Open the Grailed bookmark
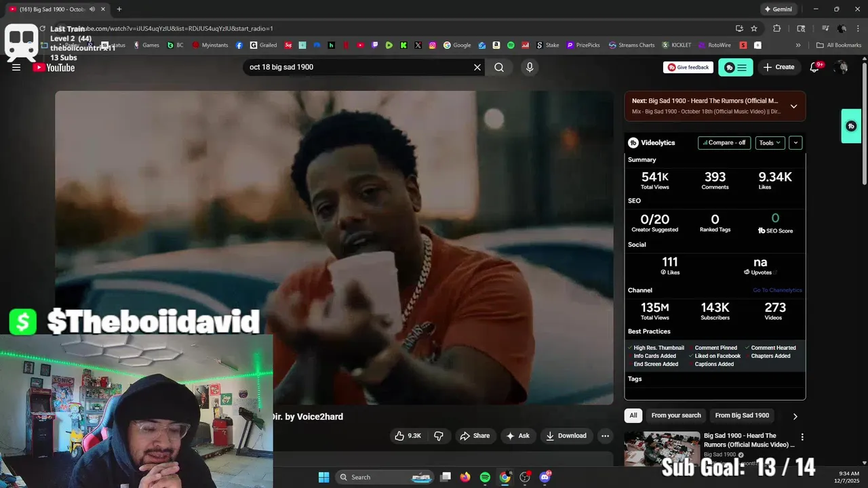Screen dimensions: 868x488 [x=264, y=45]
